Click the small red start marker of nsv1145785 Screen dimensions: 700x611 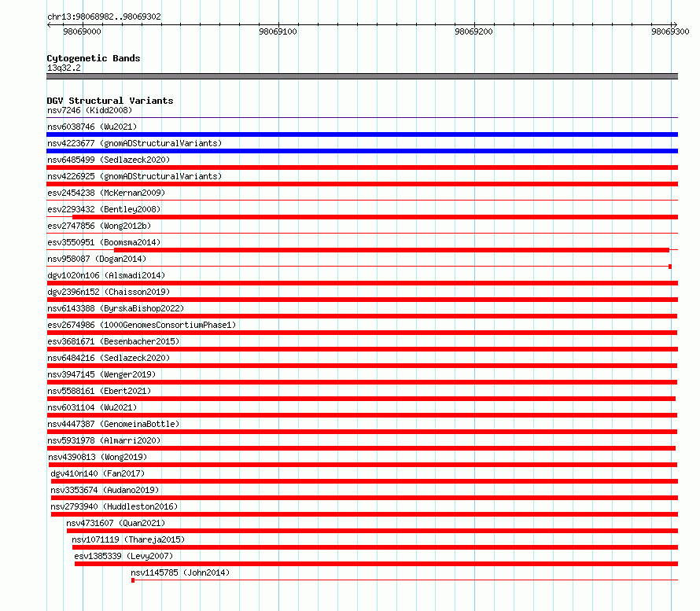(x=133, y=580)
